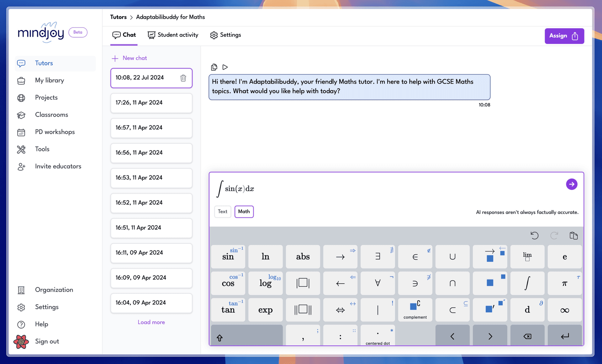Switch input mode to Text
This screenshot has width=602, height=364.
(x=223, y=211)
